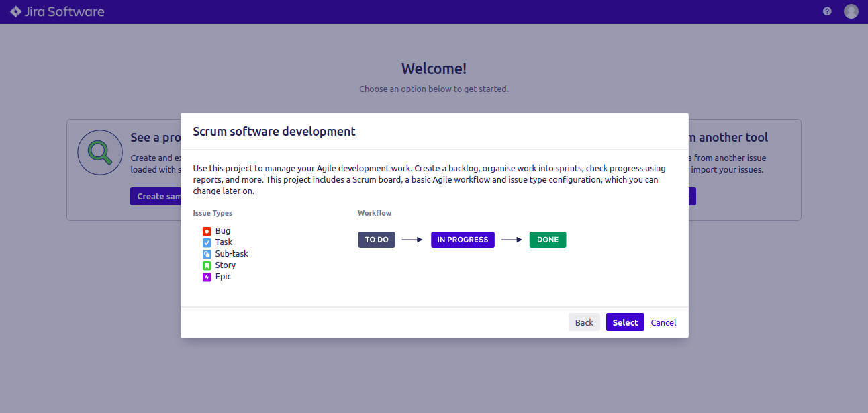Confirm with the Select button
Screen dimensions: 868x413
click(625, 322)
